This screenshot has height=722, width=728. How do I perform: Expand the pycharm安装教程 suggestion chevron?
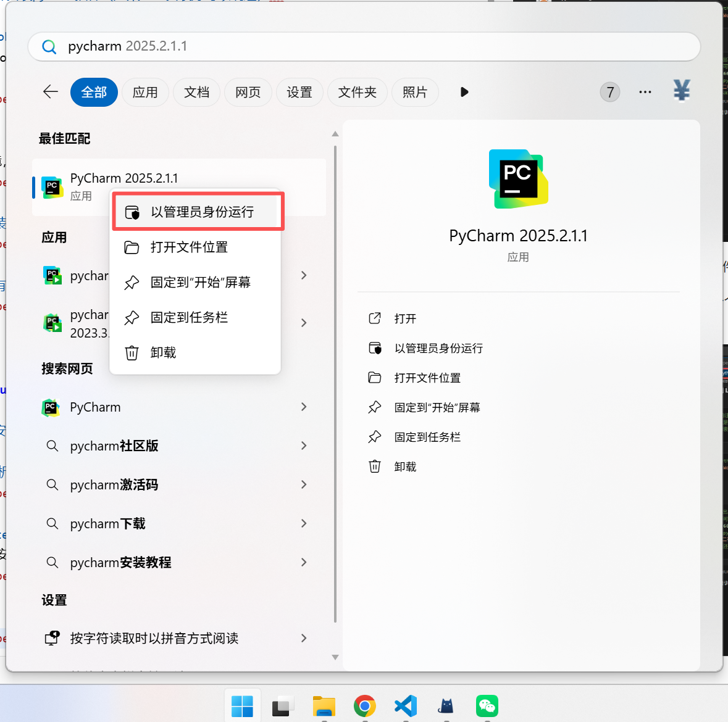coord(304,562)
